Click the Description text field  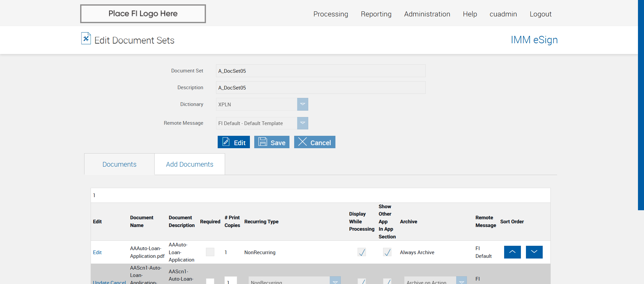click(321, 88)
